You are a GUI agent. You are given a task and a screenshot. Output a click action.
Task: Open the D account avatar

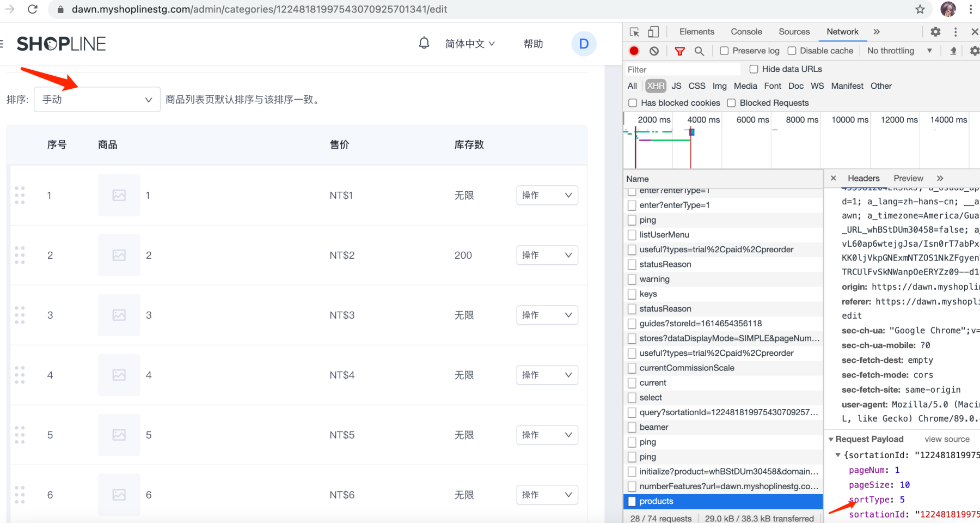pyautogui.click(x=584, y=44)
